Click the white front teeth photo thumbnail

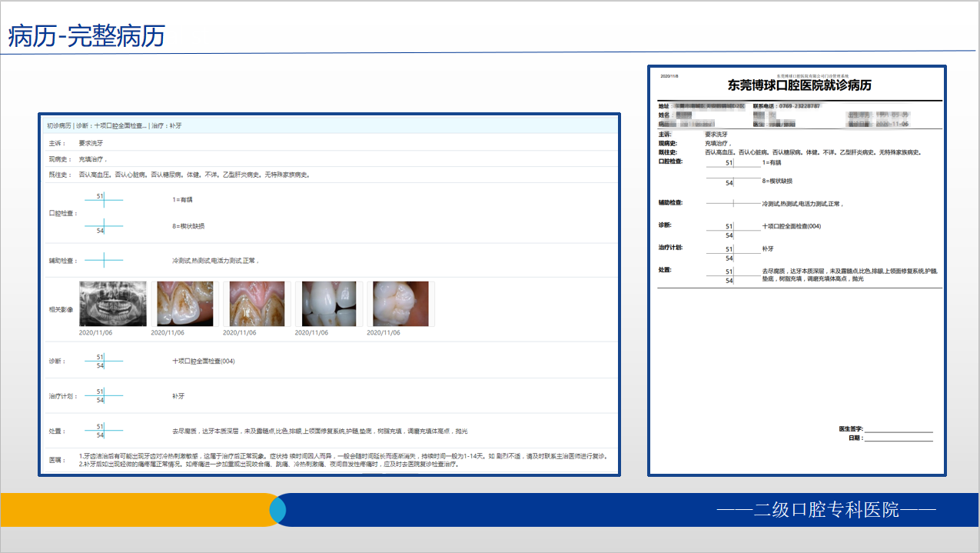click(x=328, y=304)
